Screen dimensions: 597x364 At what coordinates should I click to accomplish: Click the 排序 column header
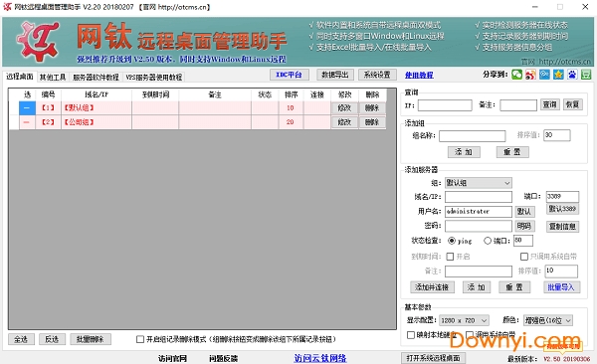click(x=291, y=94)
